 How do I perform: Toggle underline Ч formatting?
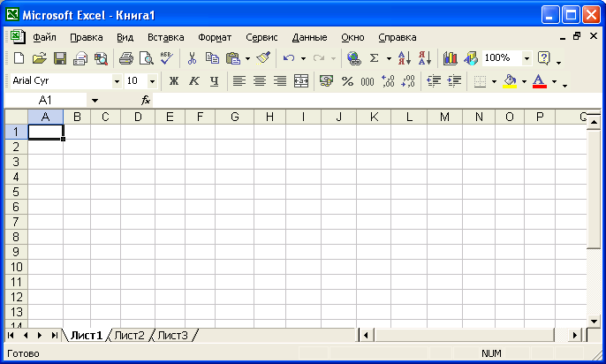214,81
